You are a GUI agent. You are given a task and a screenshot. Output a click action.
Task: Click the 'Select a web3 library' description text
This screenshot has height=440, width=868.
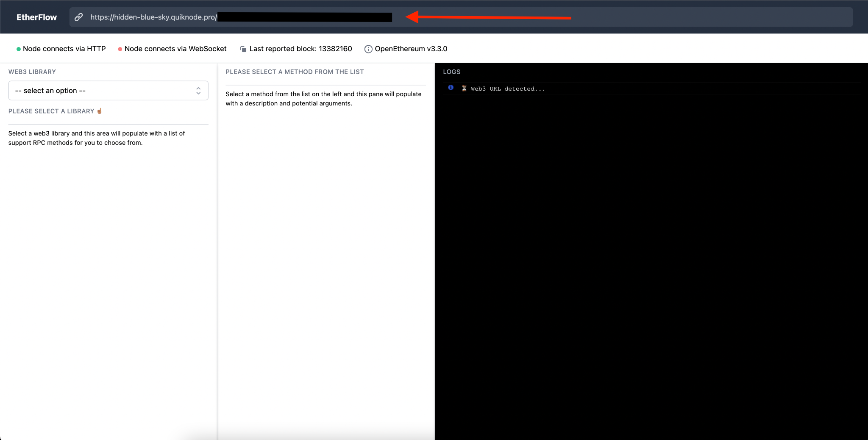tap(97, 138)
